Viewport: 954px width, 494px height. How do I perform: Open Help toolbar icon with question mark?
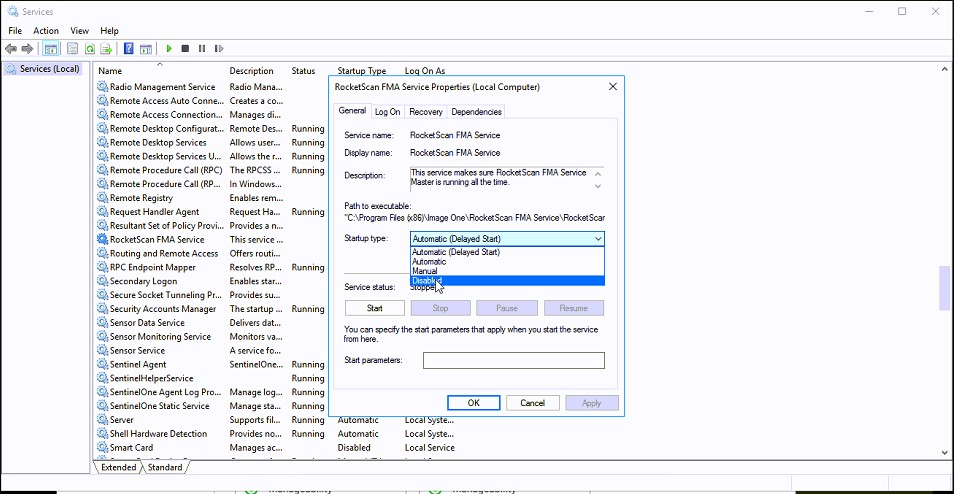(x=128, y=49)
